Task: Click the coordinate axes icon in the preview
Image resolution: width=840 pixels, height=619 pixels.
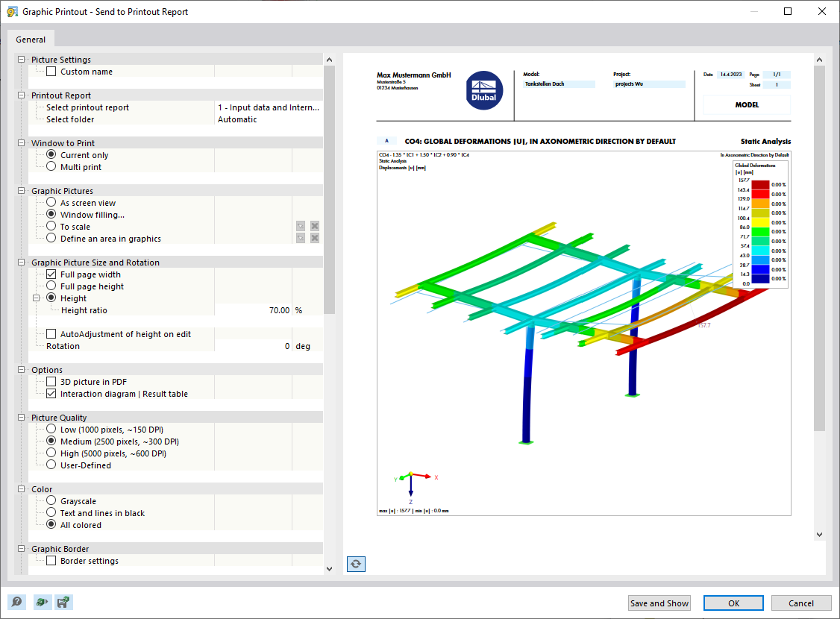Action: (416, 487)
